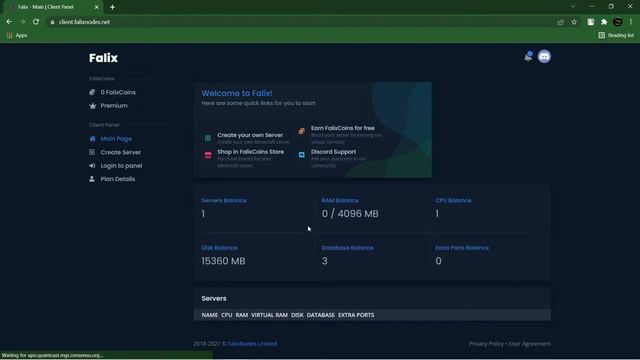Screen dimensions: 640x360
Task: Click the FalixCoins coins icon in sidebar
Action: 92,92
